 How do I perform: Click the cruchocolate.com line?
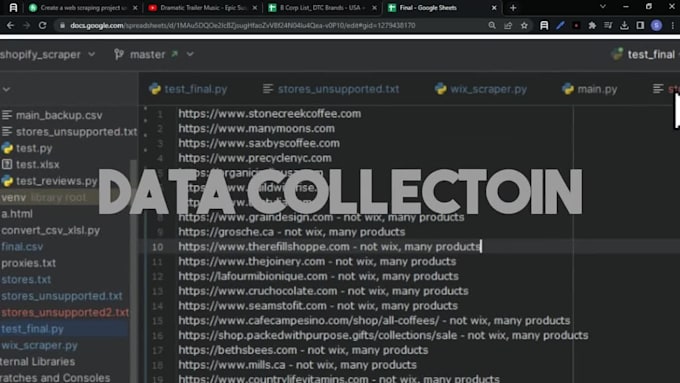[323, 291]
